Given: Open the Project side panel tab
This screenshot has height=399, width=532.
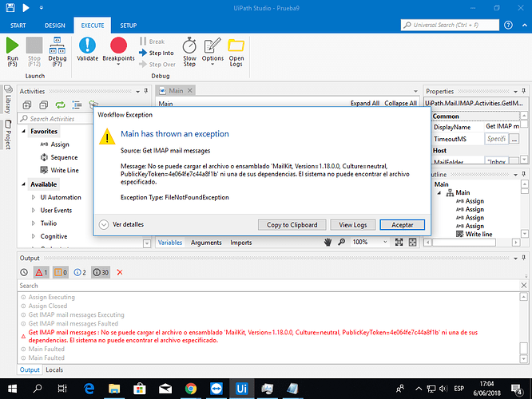Looking at the screenshot, I should [x=8, y=135].
